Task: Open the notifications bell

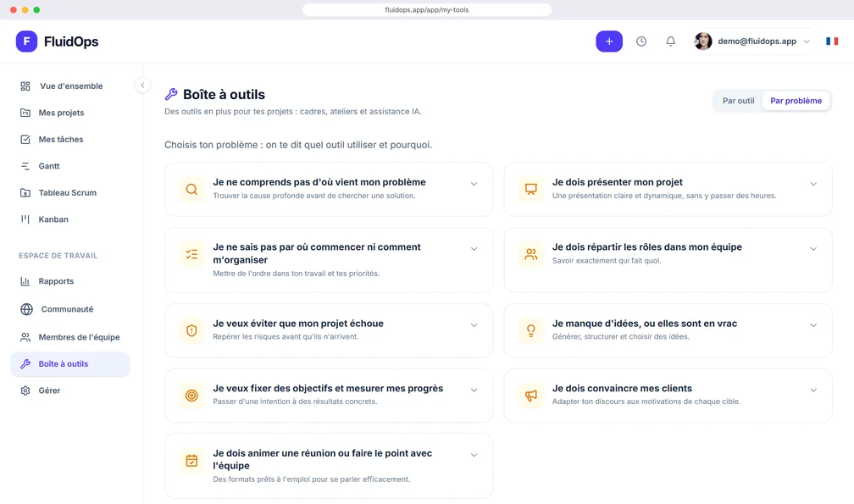Action: (670, 42)
